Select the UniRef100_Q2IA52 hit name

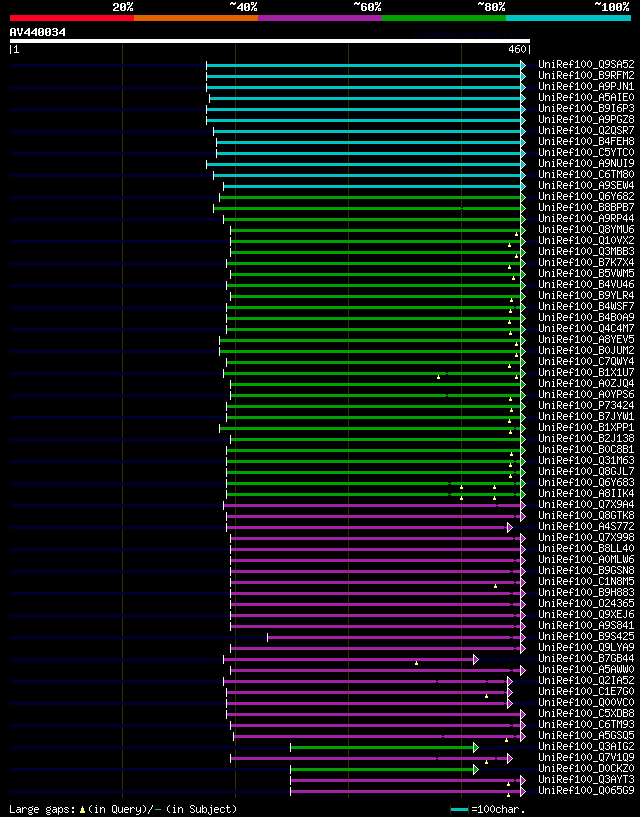[x=586, y=680]
